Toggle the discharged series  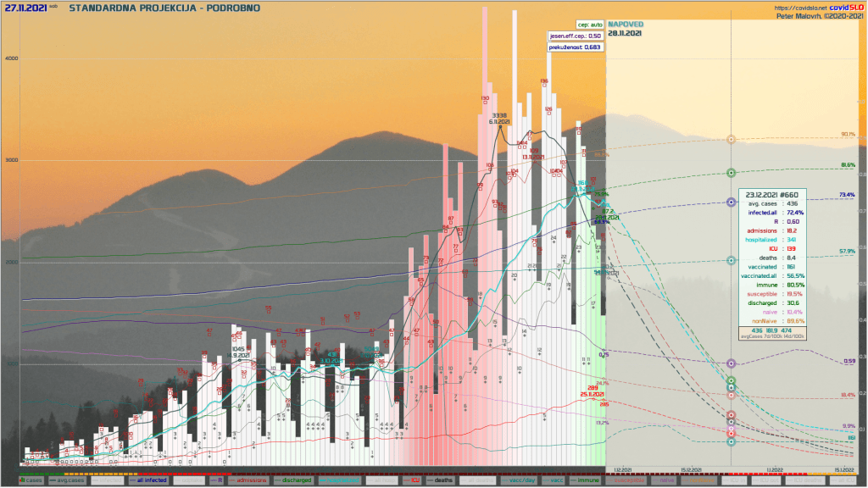click(x=292, y=480)
